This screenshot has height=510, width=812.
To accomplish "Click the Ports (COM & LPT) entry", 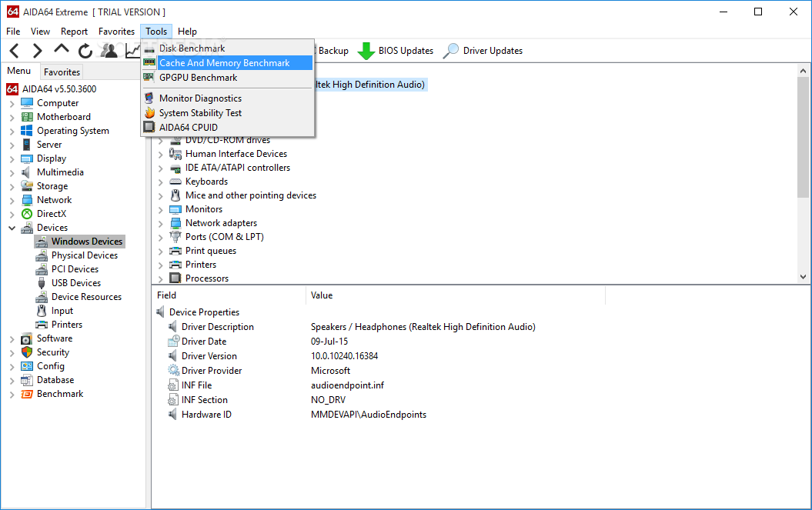I will (x=224, y=237).
